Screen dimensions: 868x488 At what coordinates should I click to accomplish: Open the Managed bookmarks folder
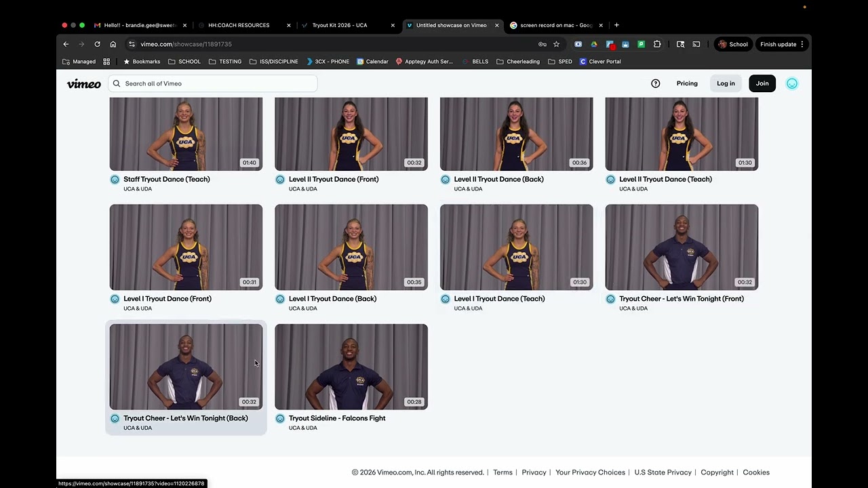pyautogui.click(x=79, y=62)
